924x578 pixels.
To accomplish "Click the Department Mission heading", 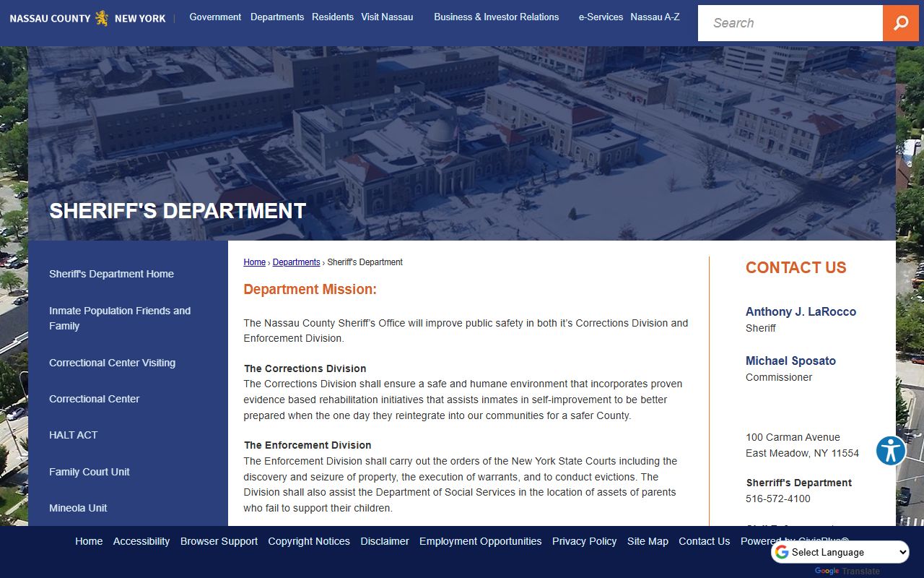I will [310, 290].
